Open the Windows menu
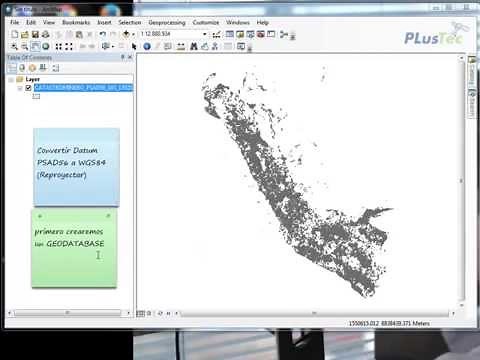The height and width of the screenshot is (360, 480). (238, 22)
